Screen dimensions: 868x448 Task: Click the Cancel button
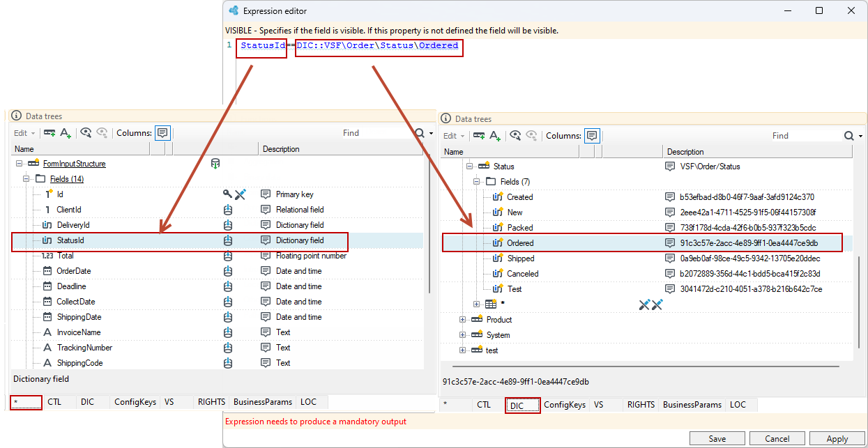[x=777, y=439]
